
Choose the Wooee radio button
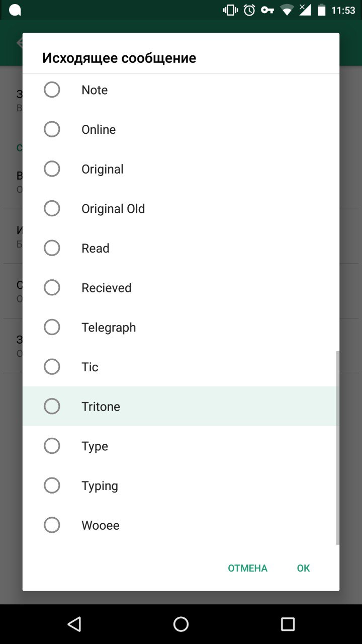(x=52, y=525)
